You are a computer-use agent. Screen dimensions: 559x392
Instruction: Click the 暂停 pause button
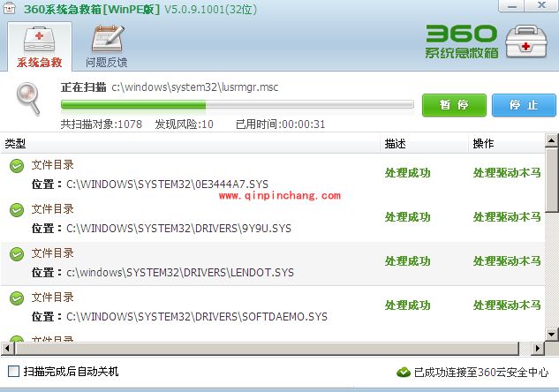click(x=454, y=105)
